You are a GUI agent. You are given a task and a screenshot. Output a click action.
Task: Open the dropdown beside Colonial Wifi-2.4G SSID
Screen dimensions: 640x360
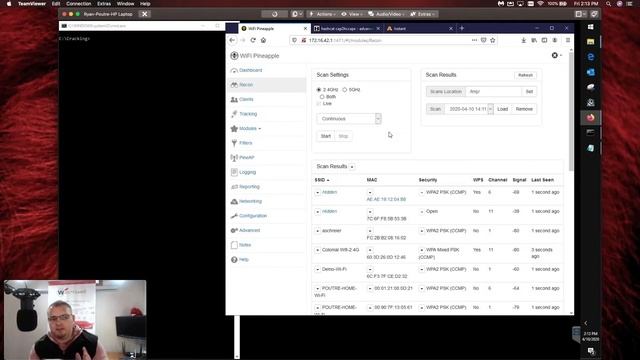[x=318, y=250]
